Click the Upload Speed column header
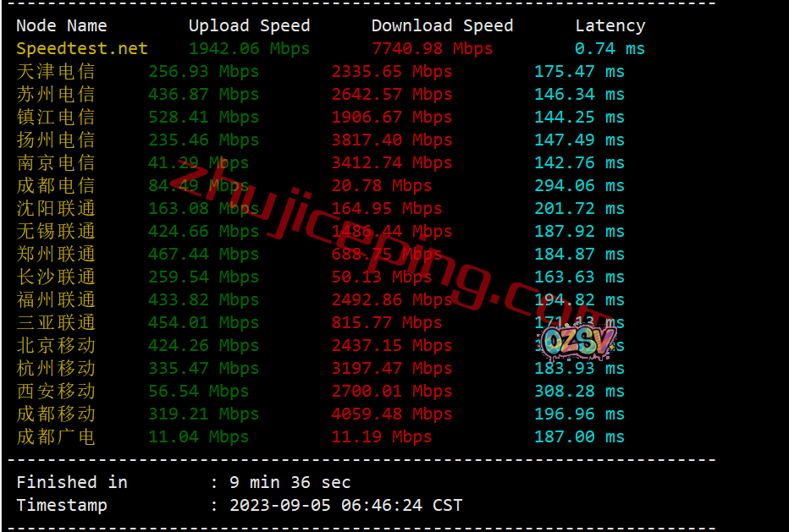The image size is (789, 532). pos(249,25)
